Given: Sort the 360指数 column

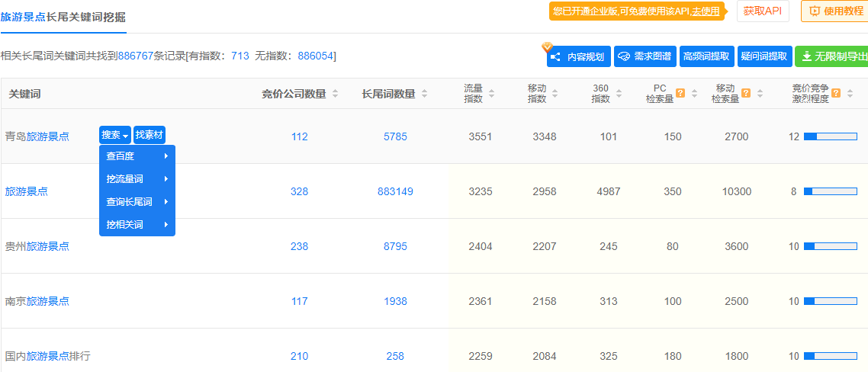Looking at the screenshot, I should 618,94.
